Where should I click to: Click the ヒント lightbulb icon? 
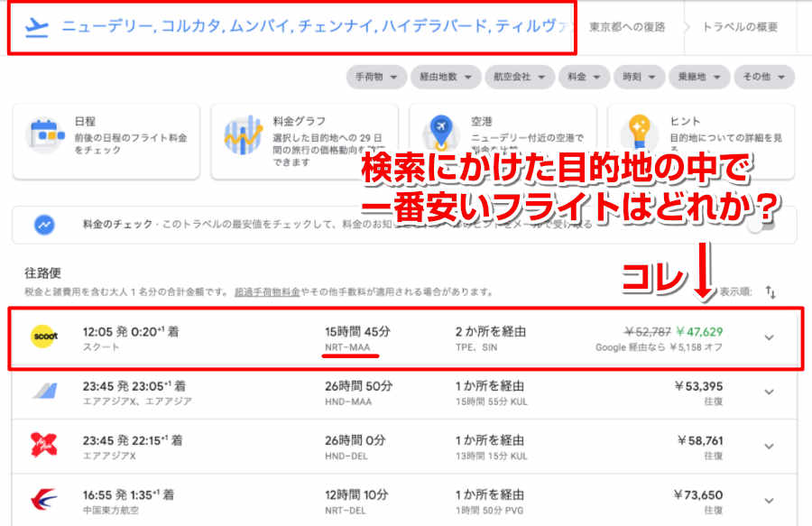pyautogui.click(x=639, y=132)
